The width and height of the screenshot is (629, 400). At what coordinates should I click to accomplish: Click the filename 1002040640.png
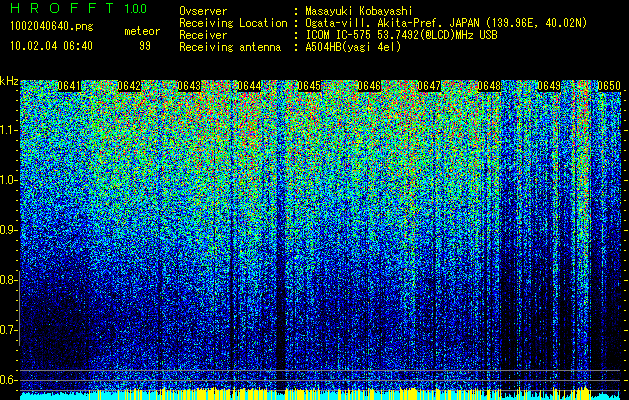pos(51,26)
